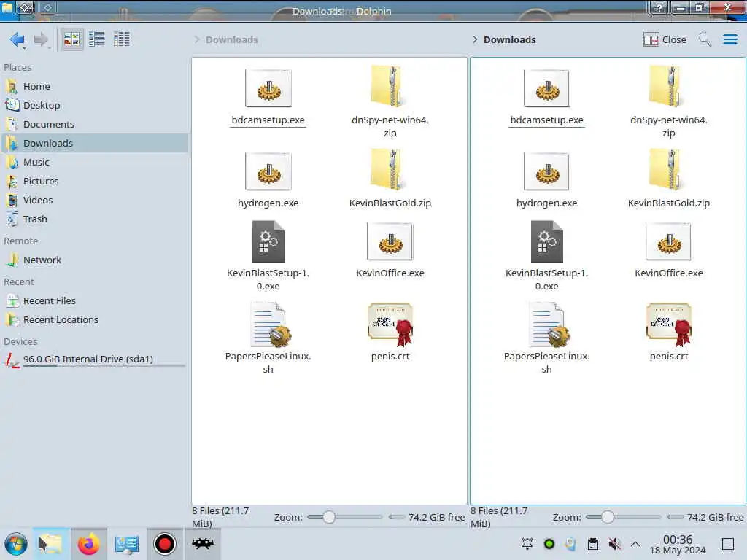Image resolution: width=747 pixels, height=560 pixels.
Task: Select PapersPleaseLinux.sh icon in right pane
Action: (x=549, y=324)
